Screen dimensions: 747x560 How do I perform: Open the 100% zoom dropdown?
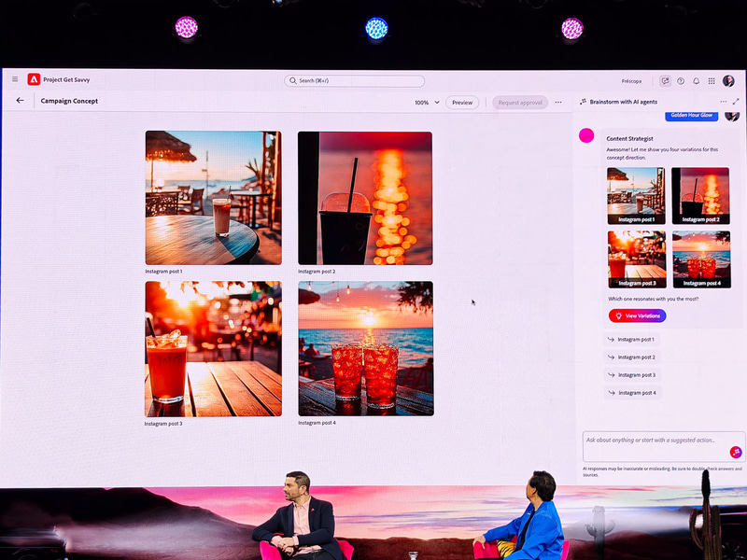tap(427, 103)
